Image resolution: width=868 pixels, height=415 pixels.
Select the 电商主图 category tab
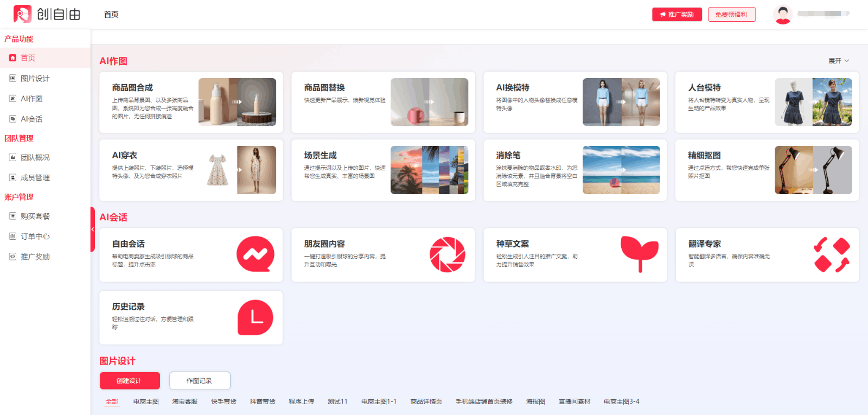tap(146, 401)
